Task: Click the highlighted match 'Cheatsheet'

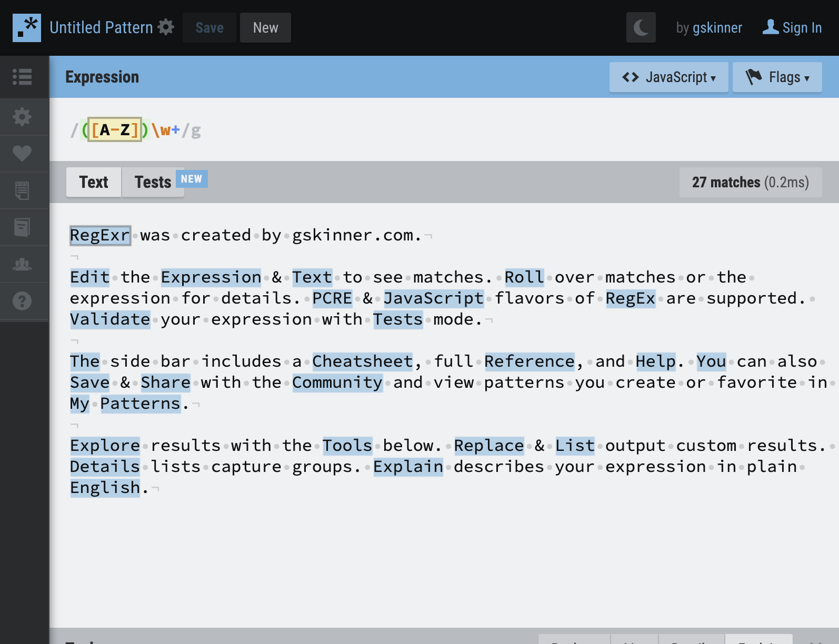Action: pyautogui.click(x=363, y=361)
